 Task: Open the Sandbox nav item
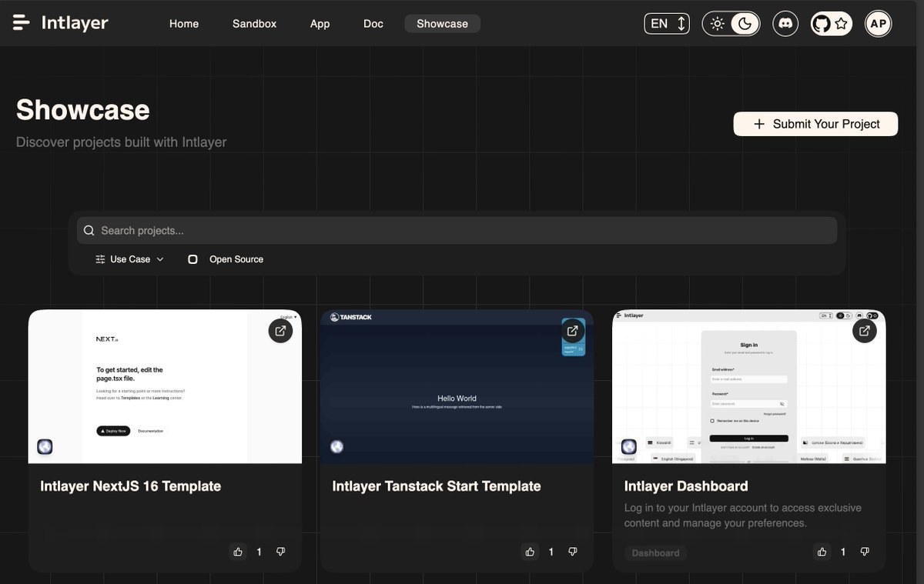pos(254,24)
